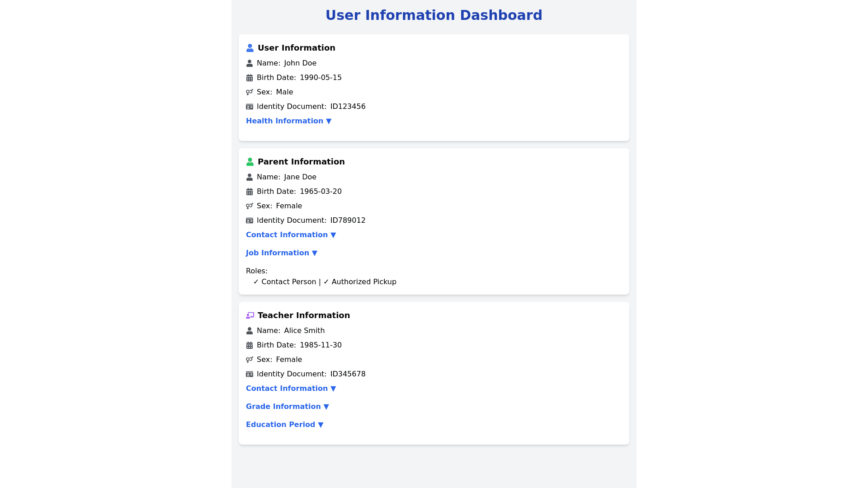Click the Jane Doe name text
The height and width of the screenshot is (488, 868).
tap(300, 177)
